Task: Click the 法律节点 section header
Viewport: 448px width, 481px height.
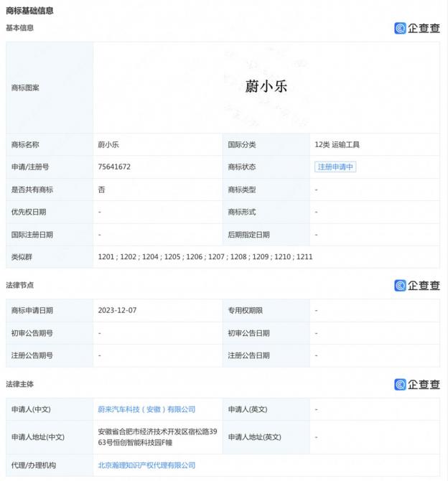Action: pyautogui.click(x=20, y=285)
